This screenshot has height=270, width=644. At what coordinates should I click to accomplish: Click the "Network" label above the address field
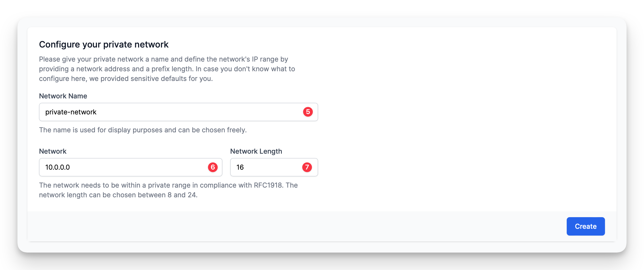[x=53, y=151]
